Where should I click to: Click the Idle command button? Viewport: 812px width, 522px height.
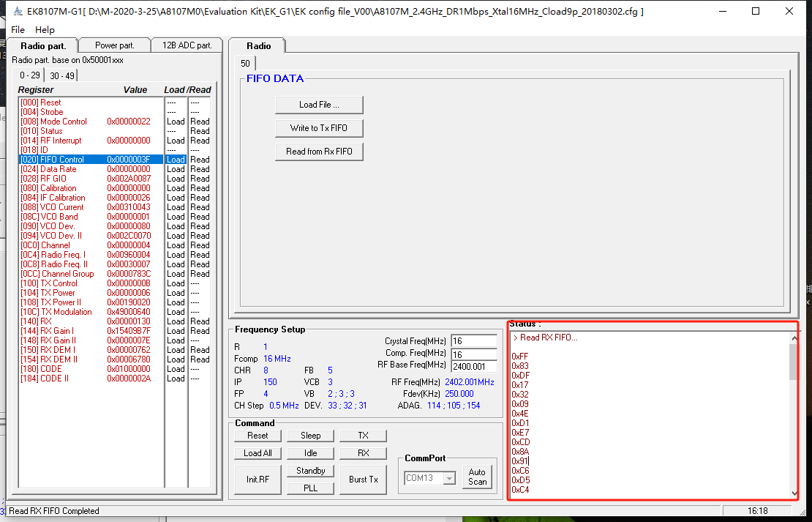point(310,453)
